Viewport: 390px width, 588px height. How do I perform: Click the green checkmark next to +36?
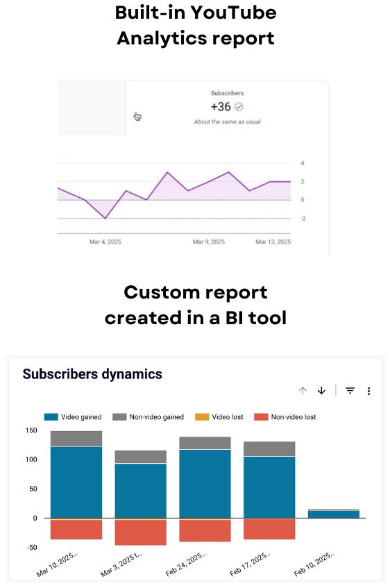(239, 107)
